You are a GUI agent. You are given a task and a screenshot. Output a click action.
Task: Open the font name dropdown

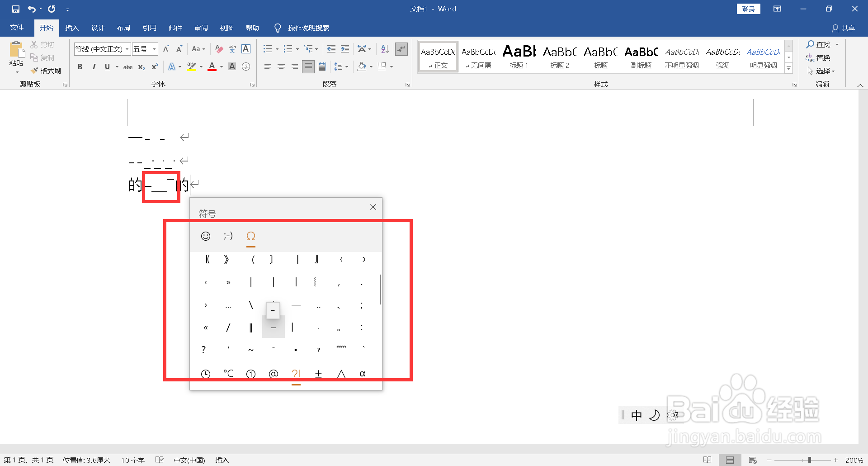(x=127, y=49)
